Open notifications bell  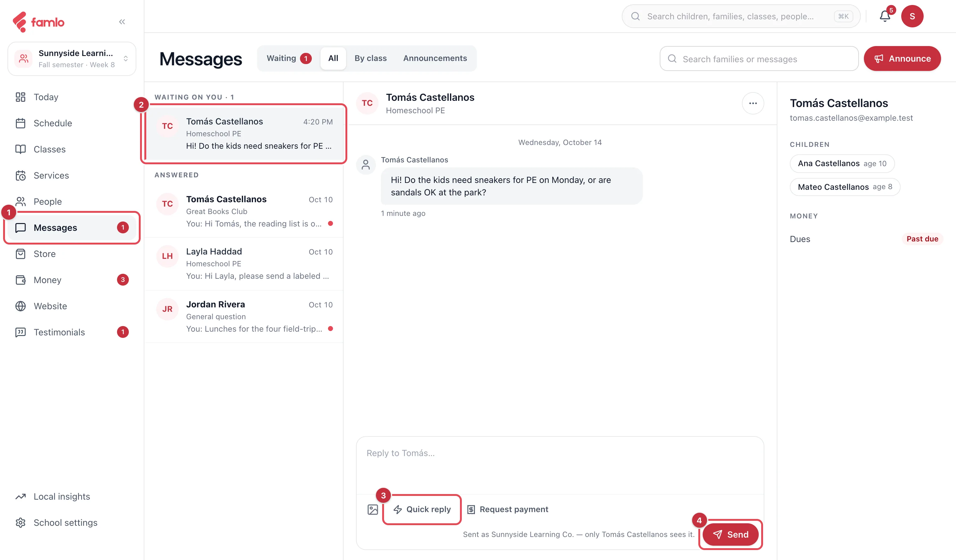[x=885, y=16]
